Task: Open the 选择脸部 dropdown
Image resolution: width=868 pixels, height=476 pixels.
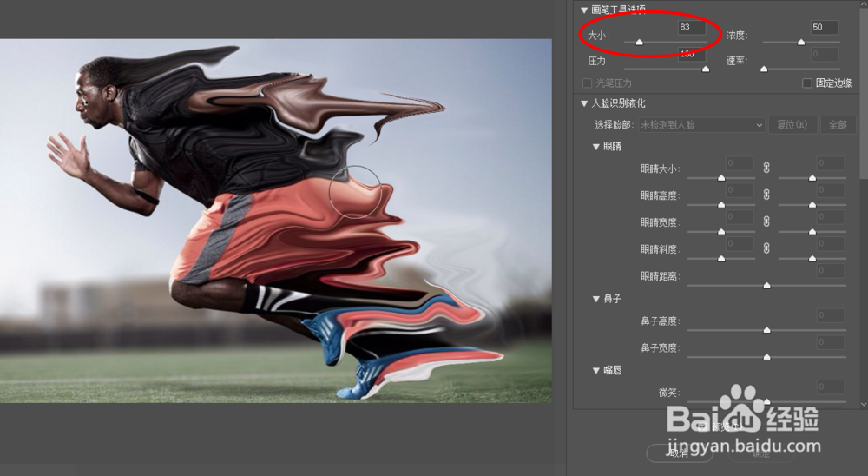Action: point(701,125)
